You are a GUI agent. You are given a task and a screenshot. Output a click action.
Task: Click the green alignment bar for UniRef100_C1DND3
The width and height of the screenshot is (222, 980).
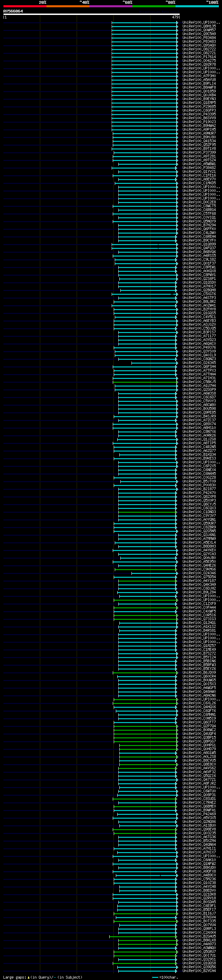[147, 512]
